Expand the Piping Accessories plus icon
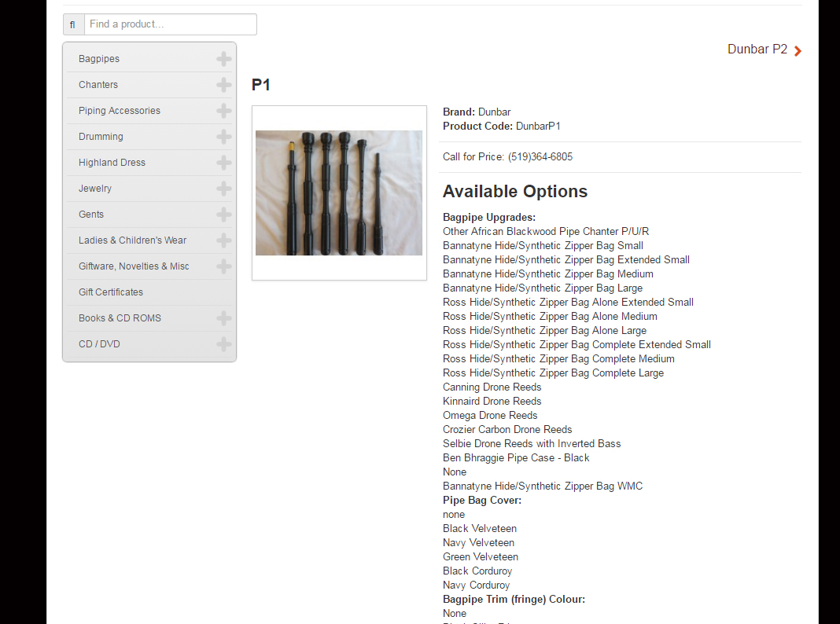 click(224, 111)
